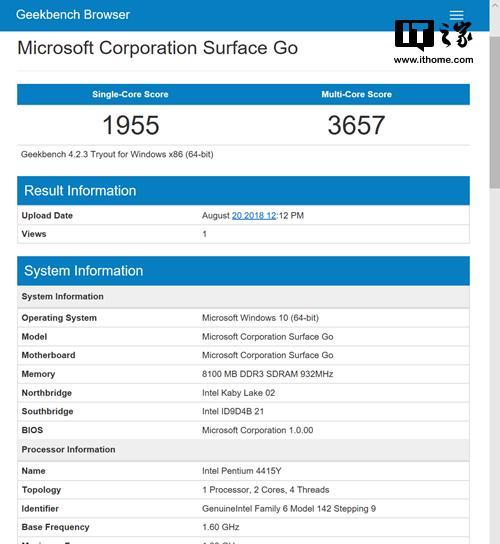
Task: Select the Intel Pentium 4415Y name value
Action: (x=241, y=471)
